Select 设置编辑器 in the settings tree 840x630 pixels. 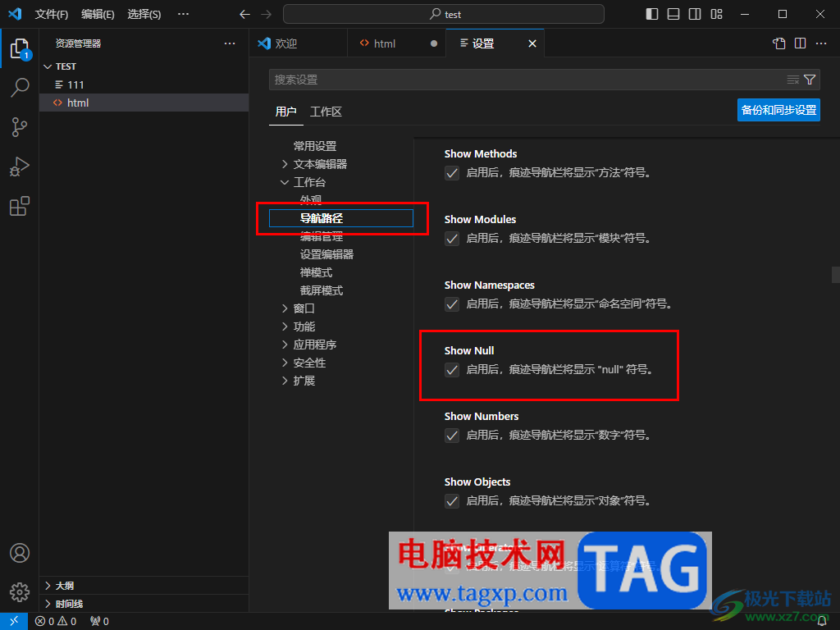click(x=326, y=254)
